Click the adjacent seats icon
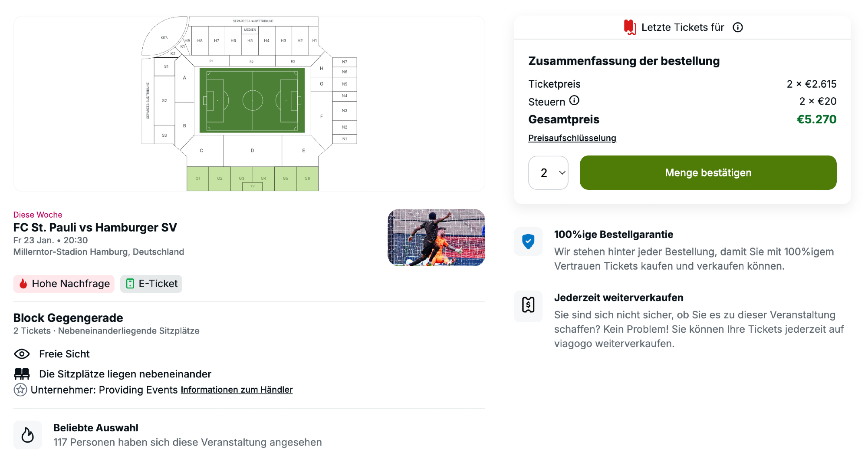The height and width of the screenshot is (463, 868). (x=22, y=374)
